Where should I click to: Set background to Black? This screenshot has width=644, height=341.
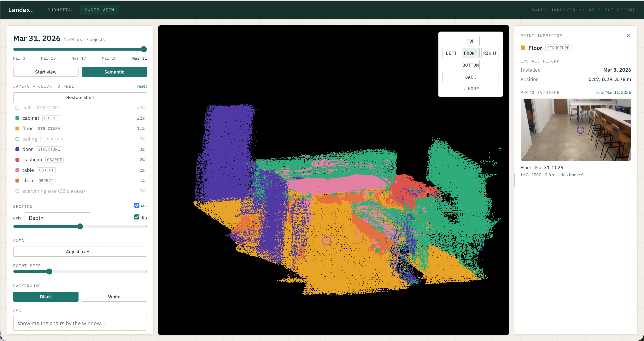pyautogui.click(x=46, y=297)
